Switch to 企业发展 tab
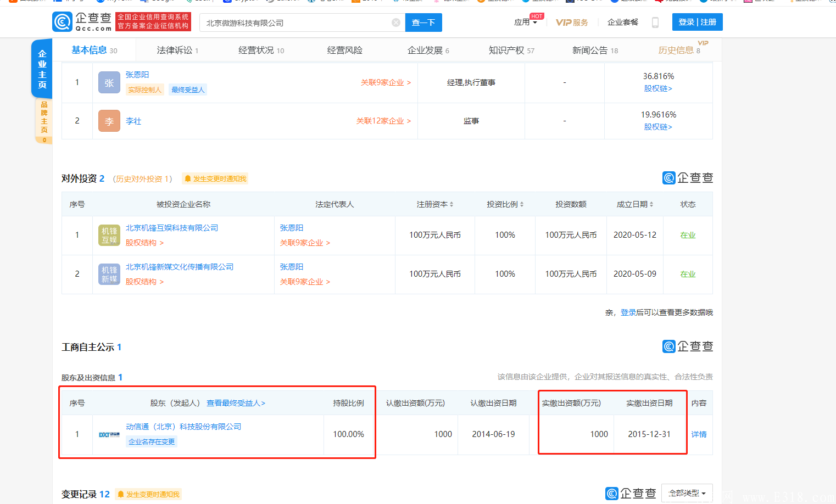The width and height of the screenshot is (836, 504). pyautogui.click(x=428, y=50)
